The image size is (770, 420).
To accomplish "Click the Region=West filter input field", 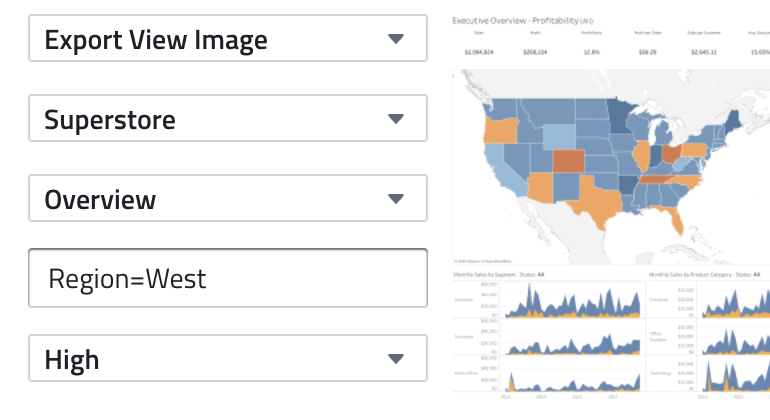I will [x=228, y=278].
